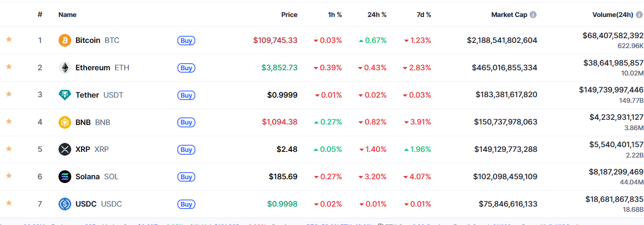This screenshot has height=225, width=644.
Task: Toggle the watchlist star for Solana
Action: (x=8, y=175)
